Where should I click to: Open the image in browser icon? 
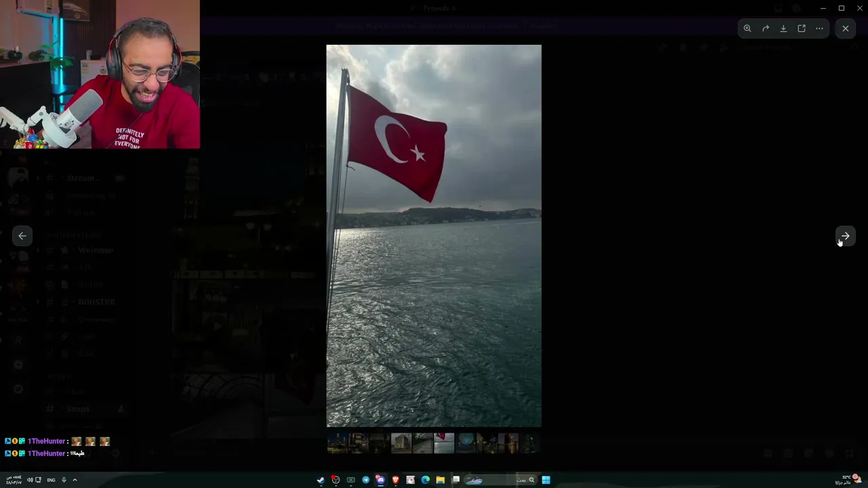point(802,28)
